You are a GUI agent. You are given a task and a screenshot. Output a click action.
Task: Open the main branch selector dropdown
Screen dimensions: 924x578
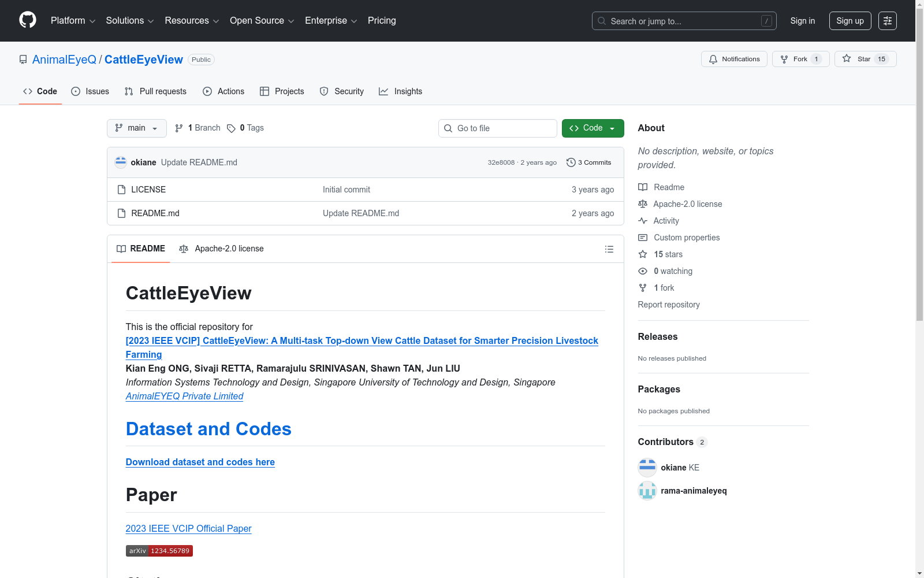[x=137, y=128]
